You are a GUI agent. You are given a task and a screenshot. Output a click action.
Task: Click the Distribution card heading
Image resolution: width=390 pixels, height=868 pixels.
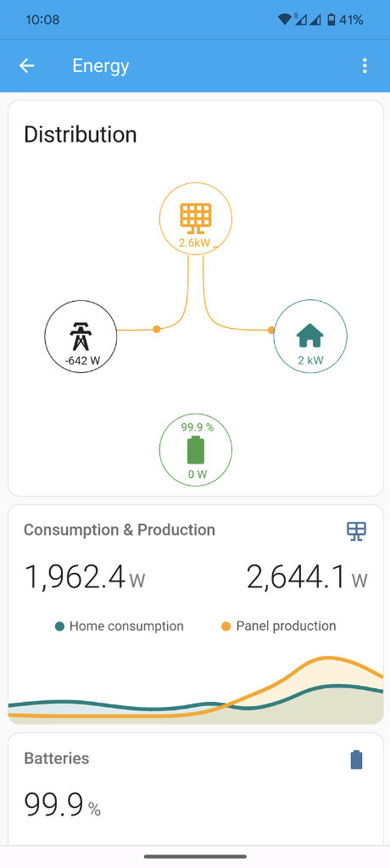(x=81, y=135)
